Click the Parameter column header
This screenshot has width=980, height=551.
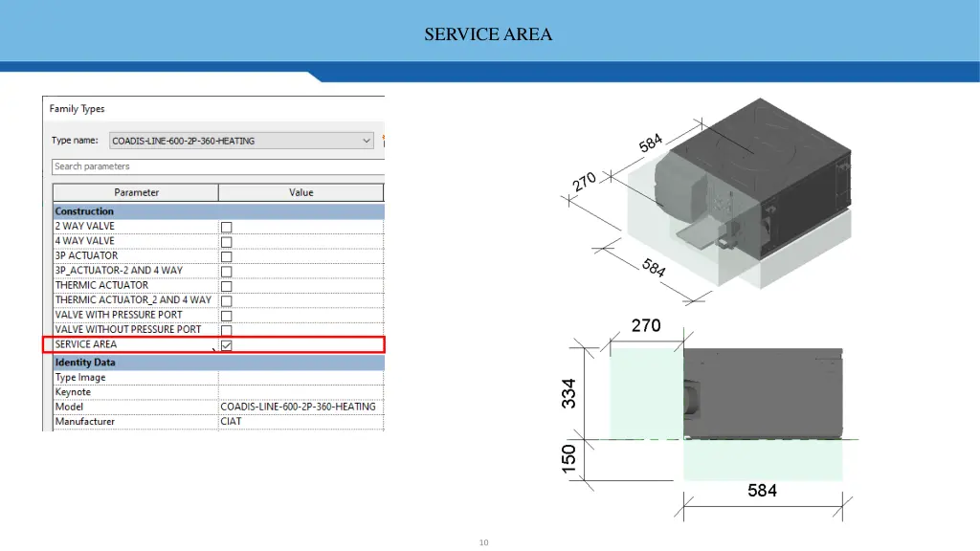click(134, 192)
